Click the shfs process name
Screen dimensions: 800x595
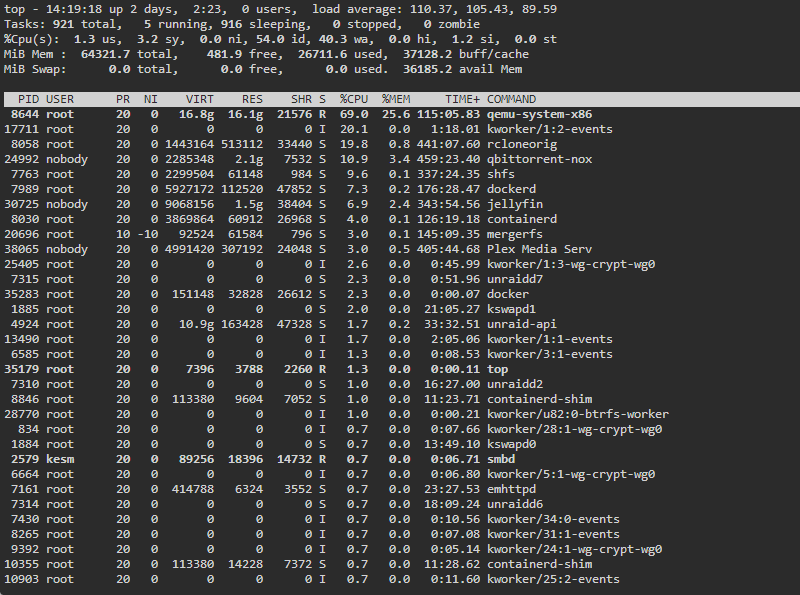pyautogui.click(x=501, y=174)
